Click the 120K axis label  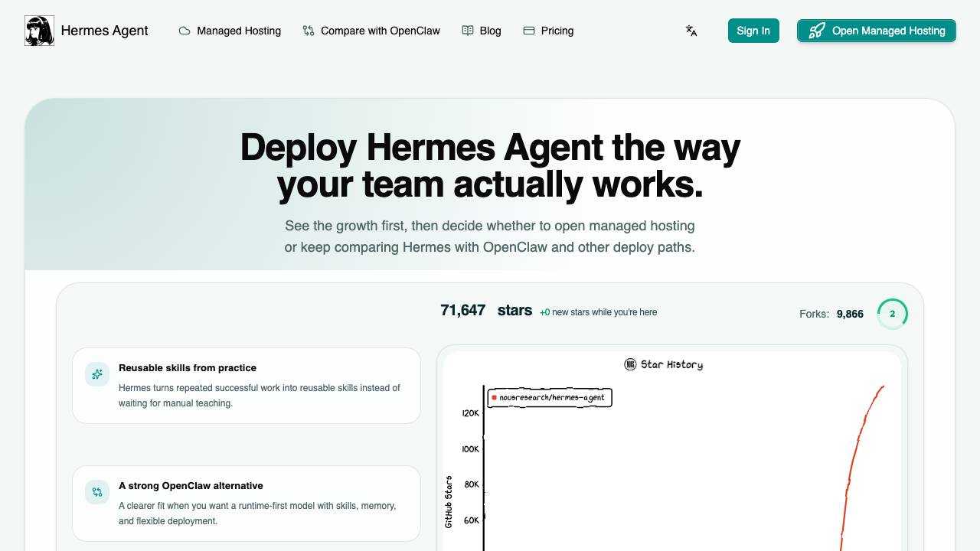[470, 413]
